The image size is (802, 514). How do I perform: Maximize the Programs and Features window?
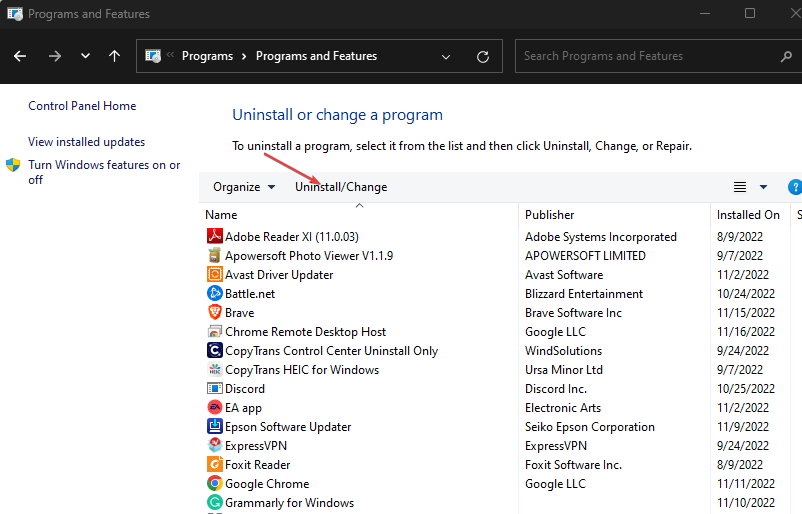(750, 13)
